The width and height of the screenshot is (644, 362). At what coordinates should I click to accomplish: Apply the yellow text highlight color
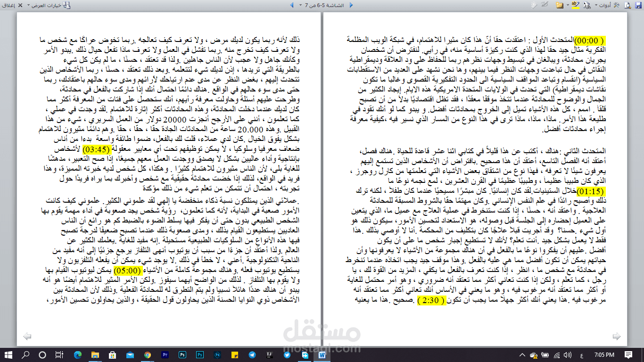(x=575, y=5)
